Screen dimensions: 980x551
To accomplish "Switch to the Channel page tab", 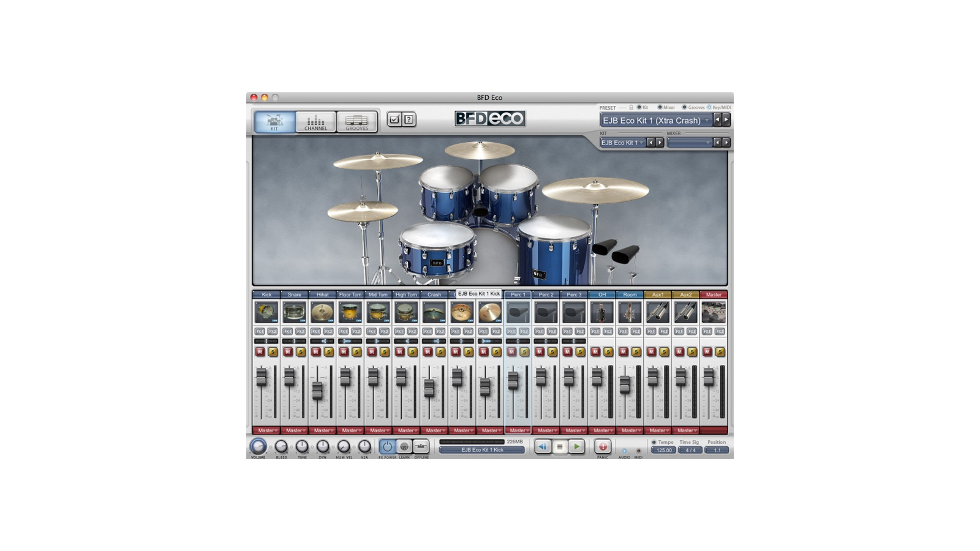I will point(315,121).
